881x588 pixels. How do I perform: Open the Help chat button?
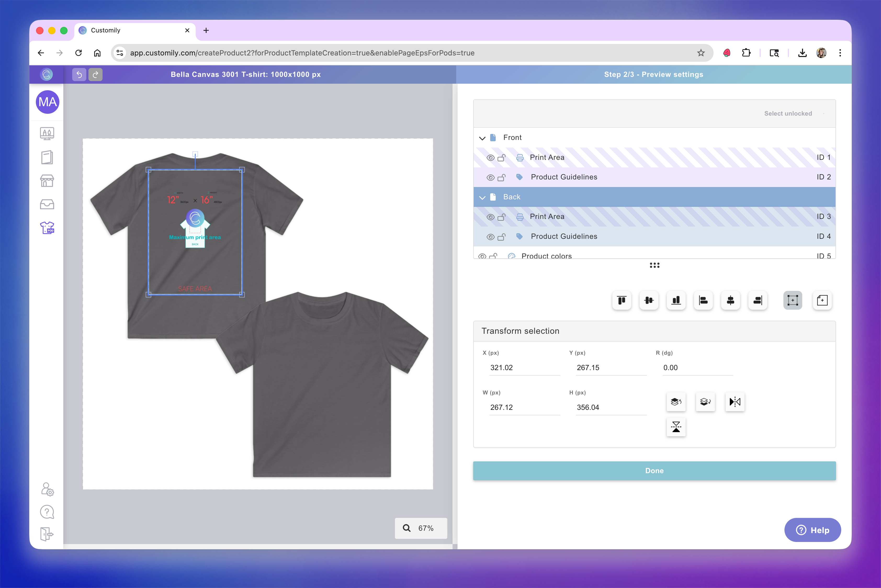point(812,530)
